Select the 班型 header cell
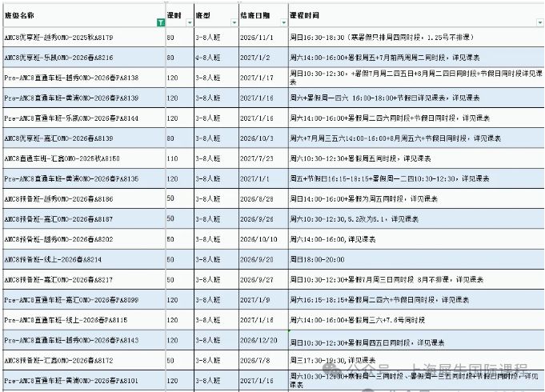Image resolution: width=545 pixels, height=392 pixels. click(x=216, y=15)
